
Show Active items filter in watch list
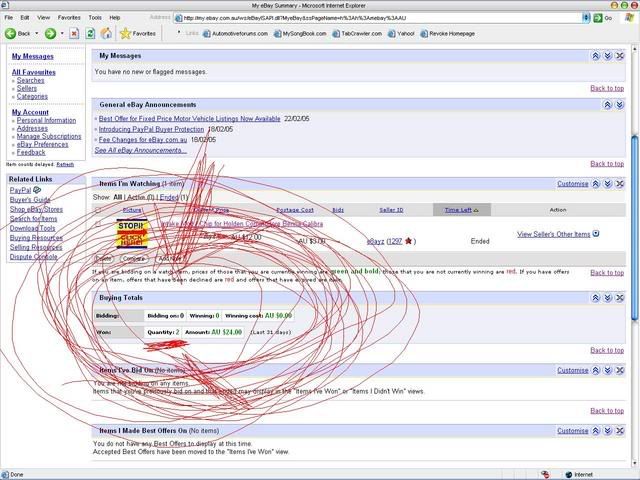click(x=136, y=197)
